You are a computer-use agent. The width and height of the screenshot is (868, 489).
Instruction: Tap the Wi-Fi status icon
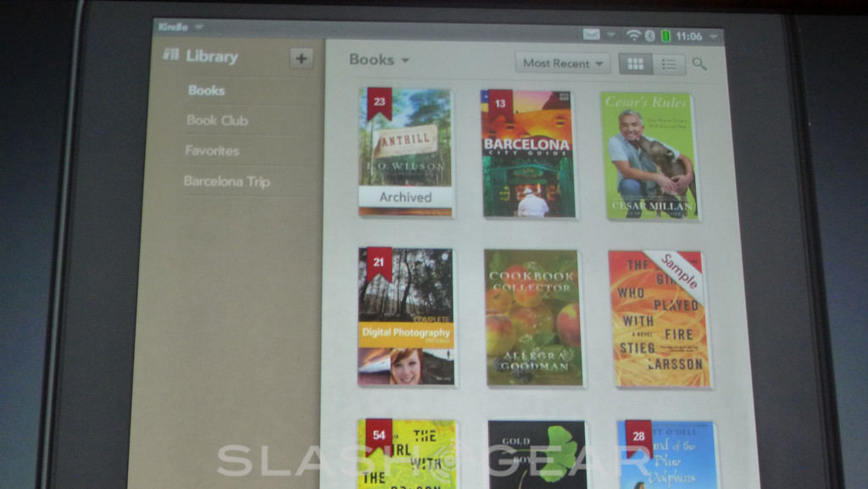point(632,36)
